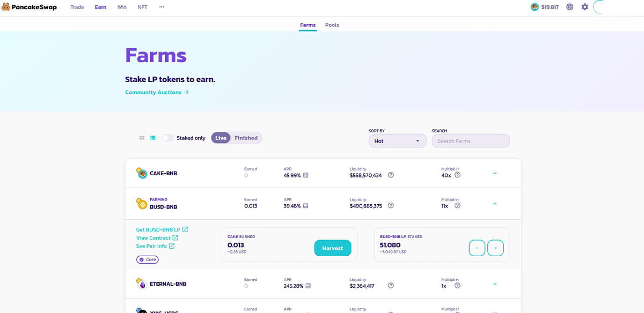The width and height of the screenshot is (644, 313).
Task: Show liquidity help for CAKE-BNB
Action: [391, 175]
